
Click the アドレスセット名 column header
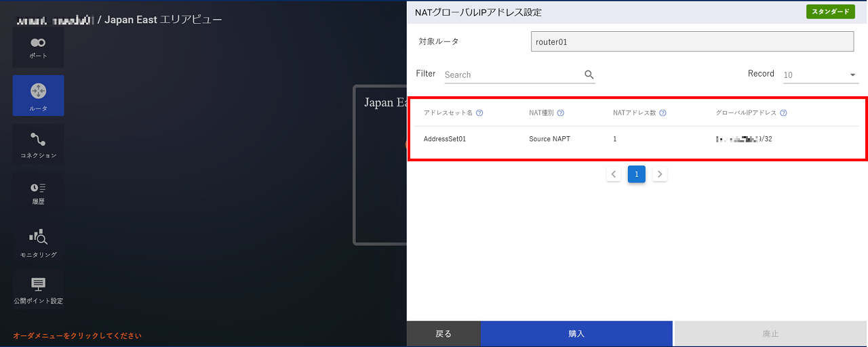448,113
